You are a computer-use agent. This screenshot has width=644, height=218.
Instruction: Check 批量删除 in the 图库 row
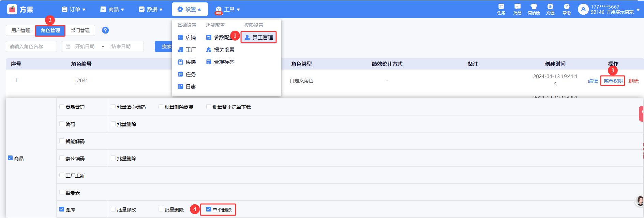pos(161,209)
